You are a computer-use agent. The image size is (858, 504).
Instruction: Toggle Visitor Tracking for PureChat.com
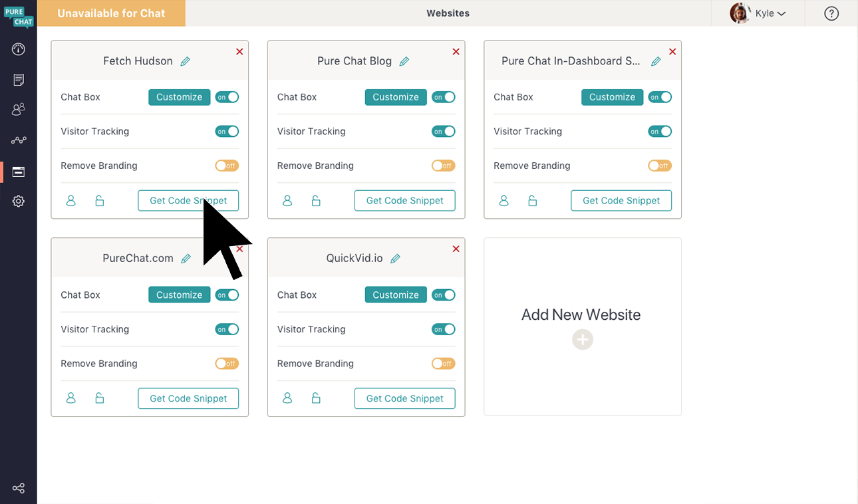point(227,329)
